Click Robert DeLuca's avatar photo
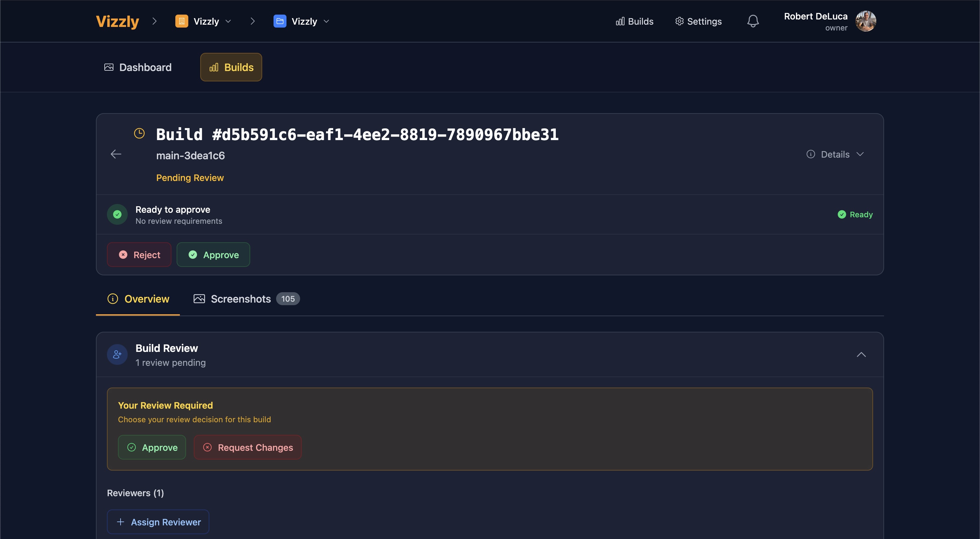Screen dimensions: 980x539 coord(866,21)
